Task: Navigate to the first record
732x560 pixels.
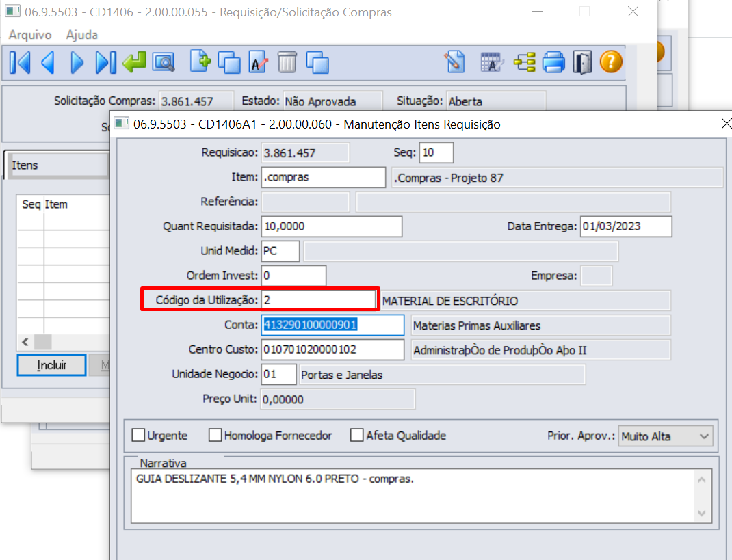Action: [19, 62]
